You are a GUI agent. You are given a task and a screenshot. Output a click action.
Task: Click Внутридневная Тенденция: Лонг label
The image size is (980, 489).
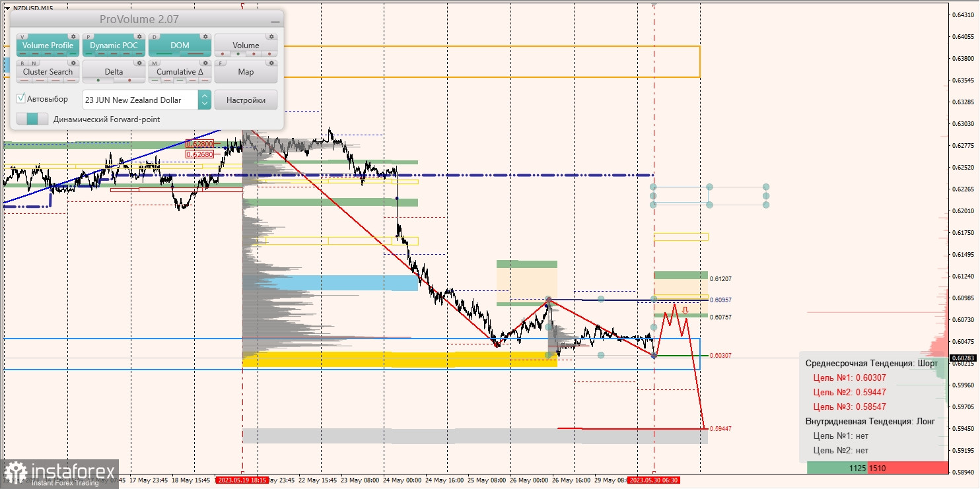[x=870, y=421]
